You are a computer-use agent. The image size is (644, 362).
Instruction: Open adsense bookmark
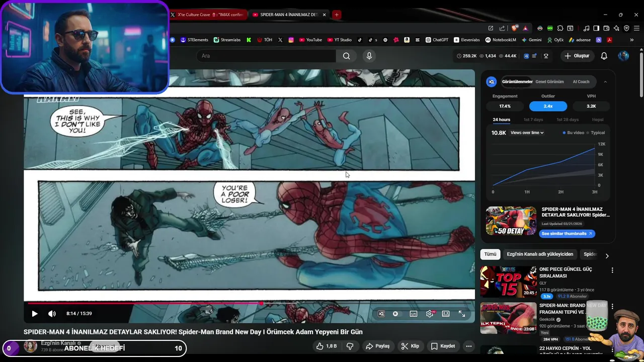click(x=580, y=40)
